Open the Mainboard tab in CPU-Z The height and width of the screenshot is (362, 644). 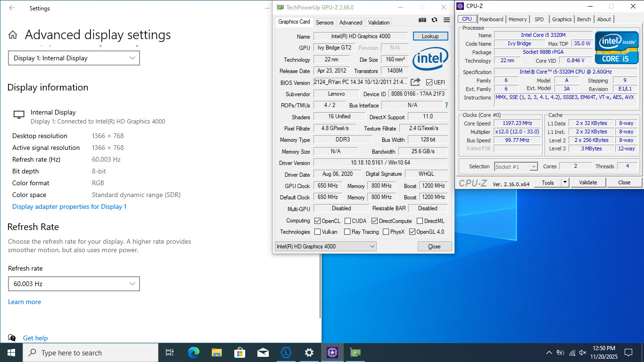tap(491, 19)
